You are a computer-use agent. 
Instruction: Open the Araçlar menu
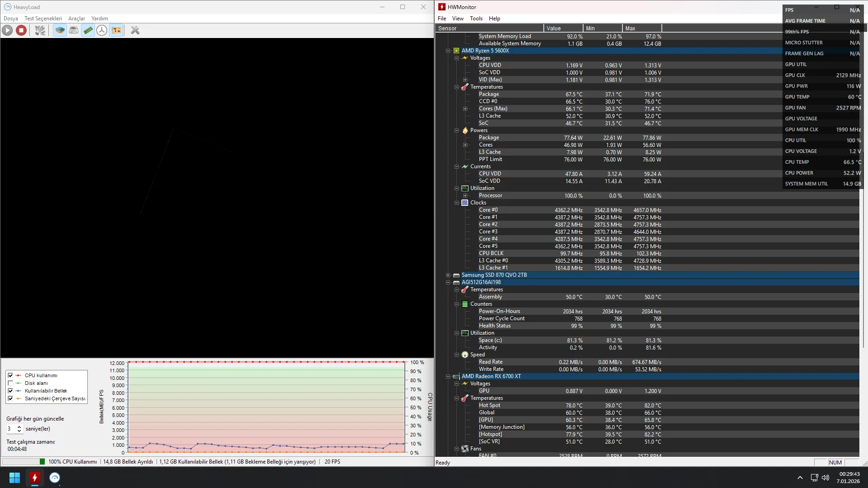click(x=76, y=19)
